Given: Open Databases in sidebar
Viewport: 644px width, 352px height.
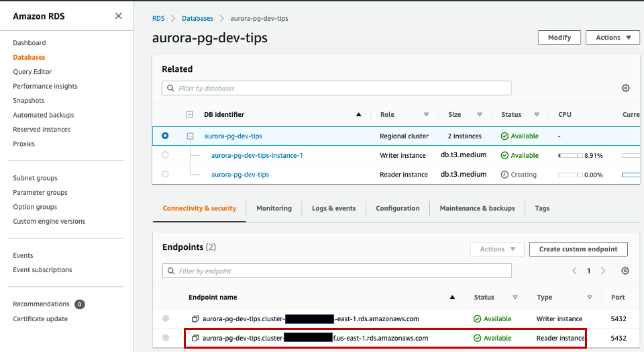Looking at the screenshot, I should click(x=29, y=57).
